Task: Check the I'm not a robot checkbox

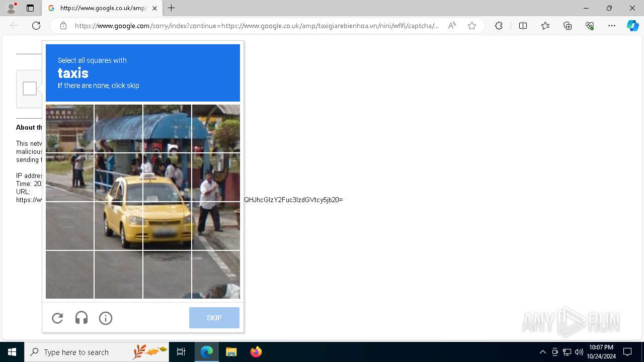Action: [x=30, y=88]
